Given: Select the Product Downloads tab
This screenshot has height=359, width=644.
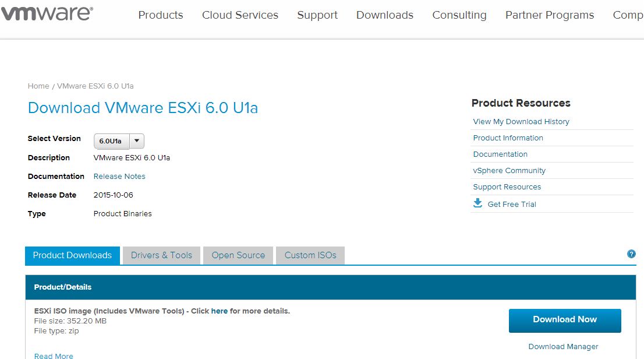Looking at the screenshot, I should pos(72,255).
